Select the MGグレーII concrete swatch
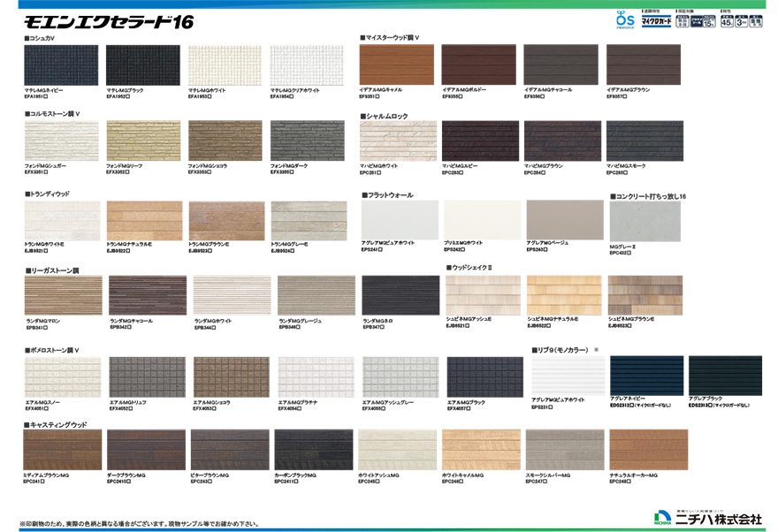 645,222
